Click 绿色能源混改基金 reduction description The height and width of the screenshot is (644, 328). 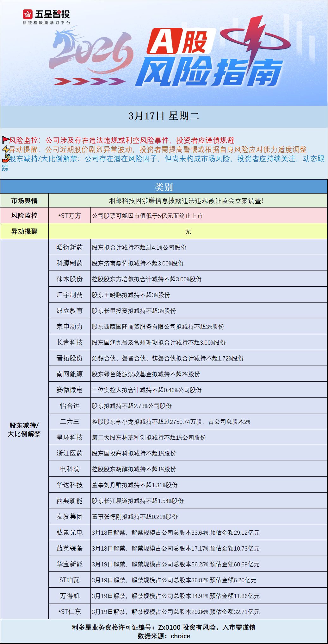coord(146,374)
